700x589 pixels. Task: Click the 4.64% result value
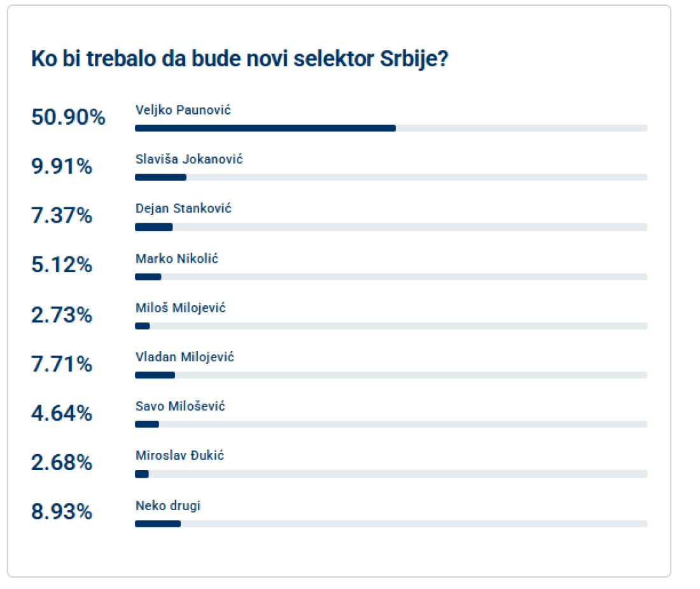(x=62, y=414)
